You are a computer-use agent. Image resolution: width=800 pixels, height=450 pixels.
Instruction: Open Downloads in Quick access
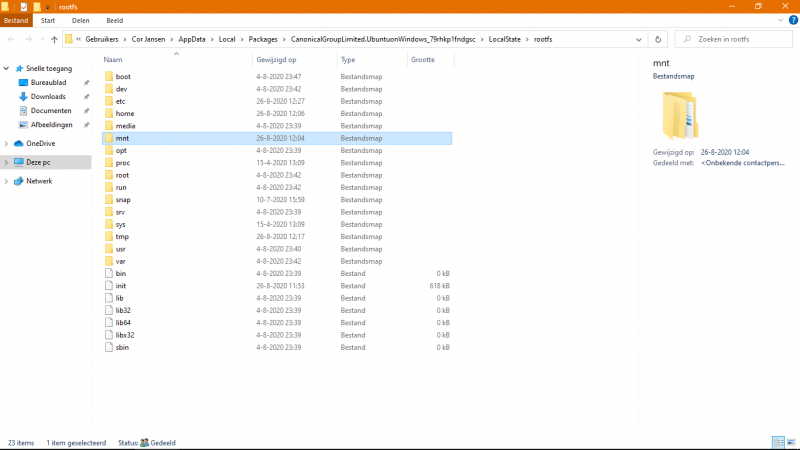pos(47,97)
